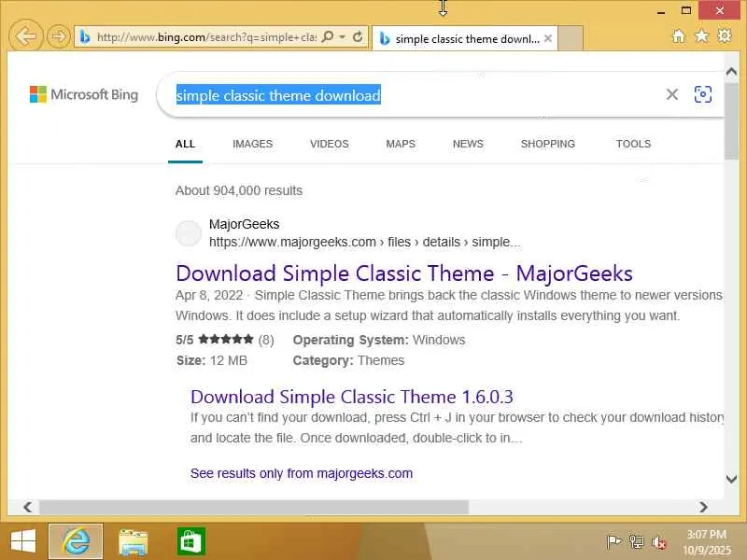Open IE Tools gear menu
This screenshot has width=747, height=560.
725,35
